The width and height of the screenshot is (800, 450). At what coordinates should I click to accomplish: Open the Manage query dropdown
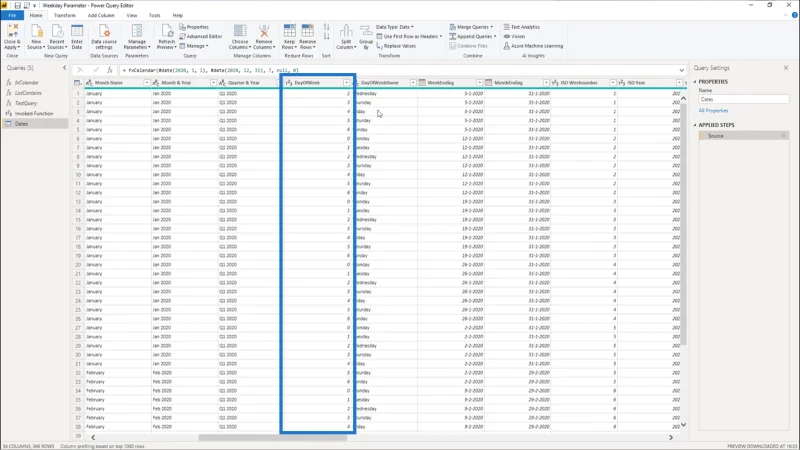coord(194,46)
